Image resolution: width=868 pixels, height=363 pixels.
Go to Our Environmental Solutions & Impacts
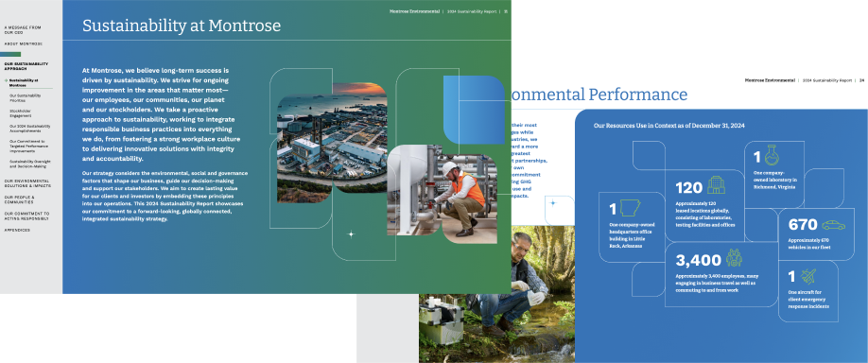coord(27,183)
